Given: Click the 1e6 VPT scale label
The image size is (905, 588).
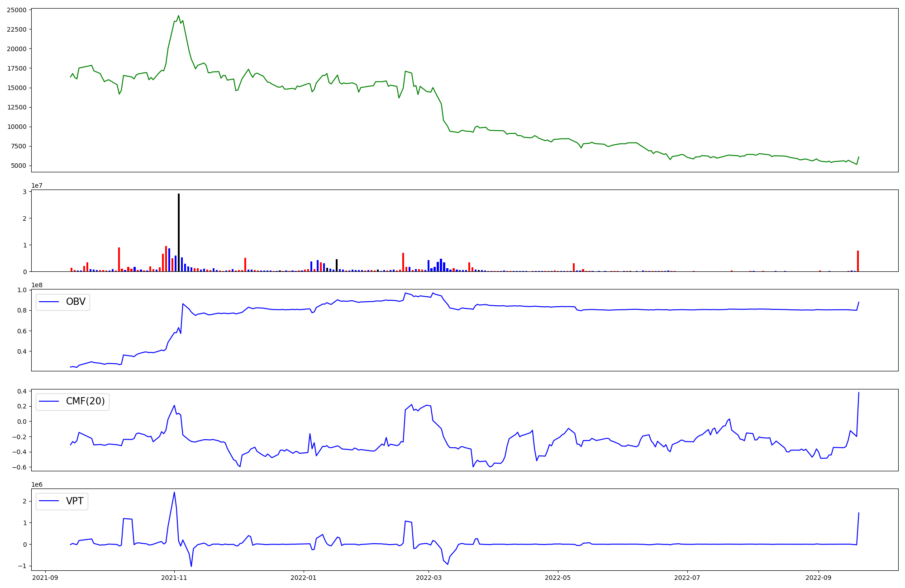Looking at the screenshot, I should coord(37,484).
